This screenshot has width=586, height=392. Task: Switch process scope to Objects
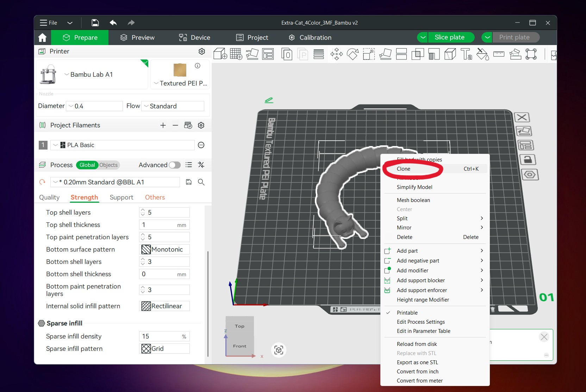click(x=108, y=165)
